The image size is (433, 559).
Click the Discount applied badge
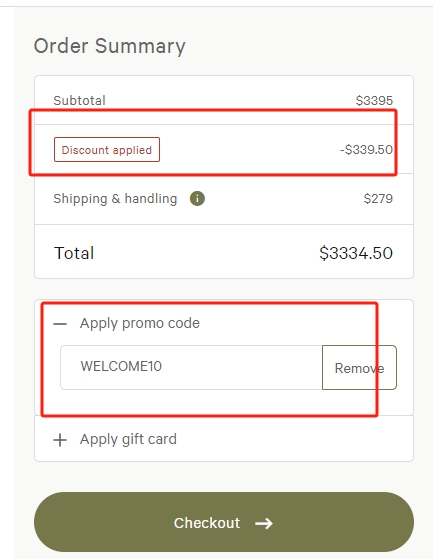(x=107, y=150)
